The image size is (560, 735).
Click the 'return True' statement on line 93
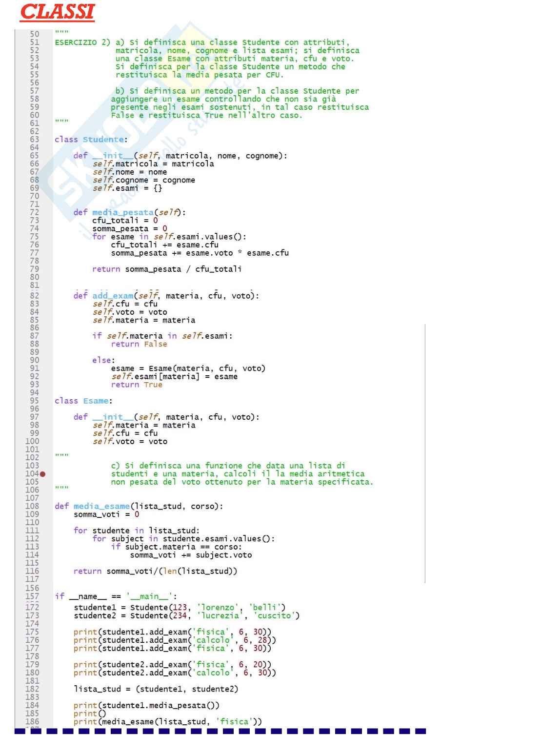coord(137,385)
